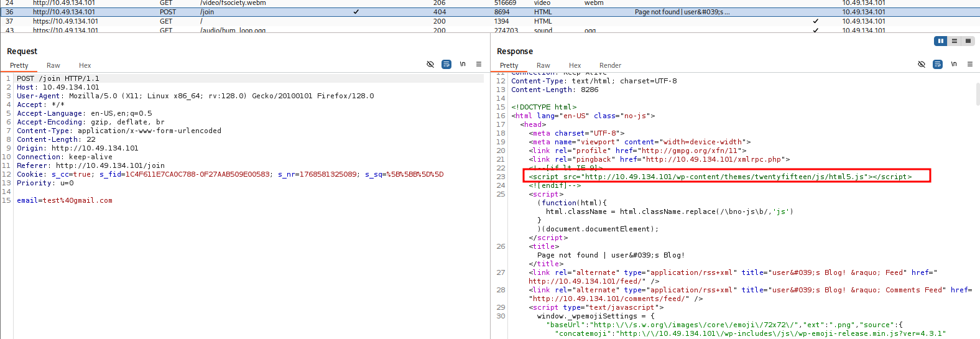Select history row 37 GET request
The height and width of the screenshot is (339, 980).
click(249, 21)
